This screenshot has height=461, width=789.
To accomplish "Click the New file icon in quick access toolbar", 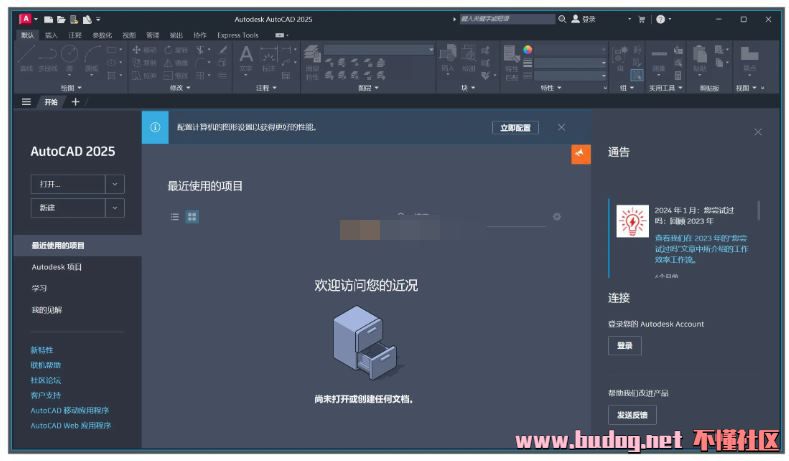I will tap(48, 20).
